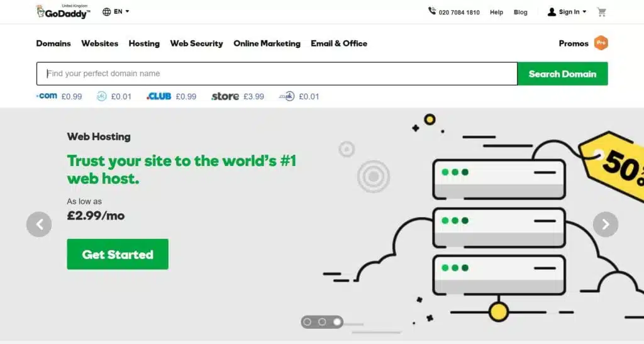Click the Search Domain button
644x344 pixels.
pos(563,74)
